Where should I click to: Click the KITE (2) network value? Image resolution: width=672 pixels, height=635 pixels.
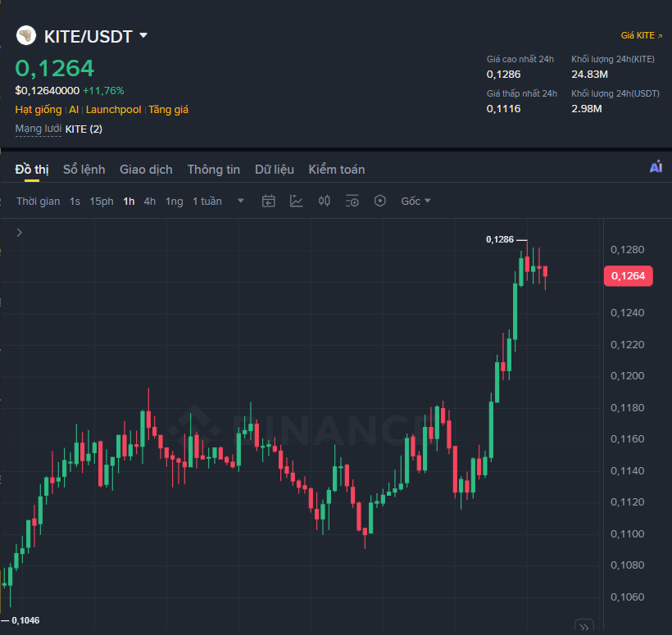84,129
